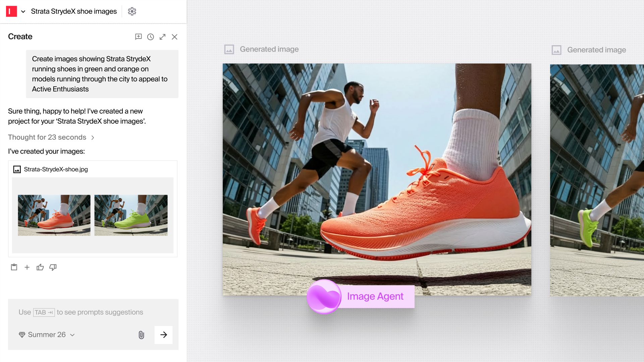Copy response with clipboard icon
644x362 pixels.
pyautogui.click(x=14, y=267)
